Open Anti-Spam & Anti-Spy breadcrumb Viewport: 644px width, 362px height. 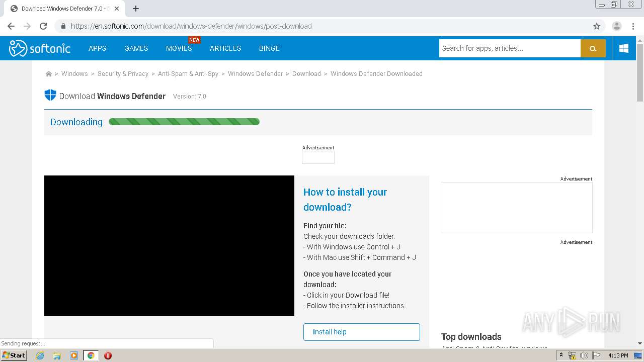tap(188, 74)
